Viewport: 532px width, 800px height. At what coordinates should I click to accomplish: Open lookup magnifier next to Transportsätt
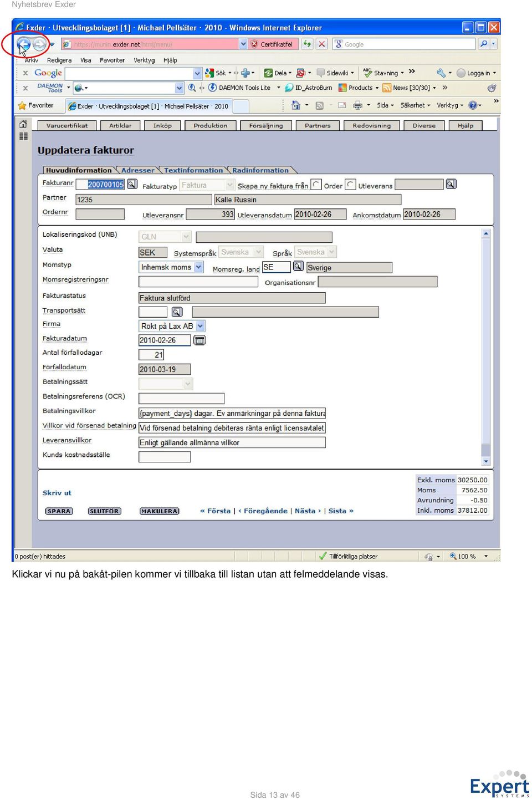tap(177, 312)
